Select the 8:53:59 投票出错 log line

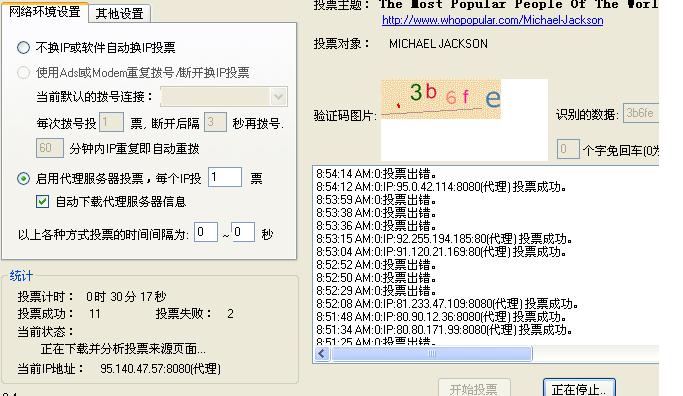tap(377, 200)
